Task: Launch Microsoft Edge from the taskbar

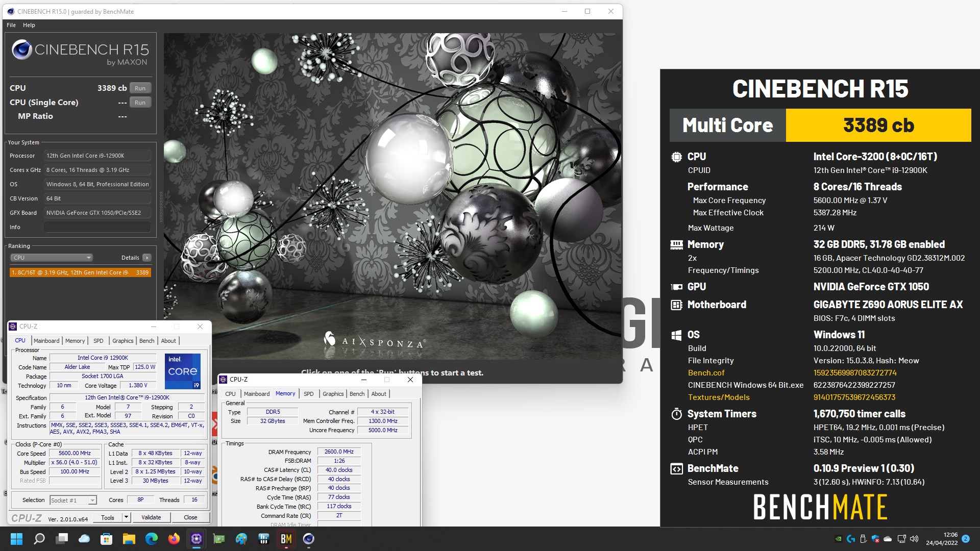Action: [152, 539]
